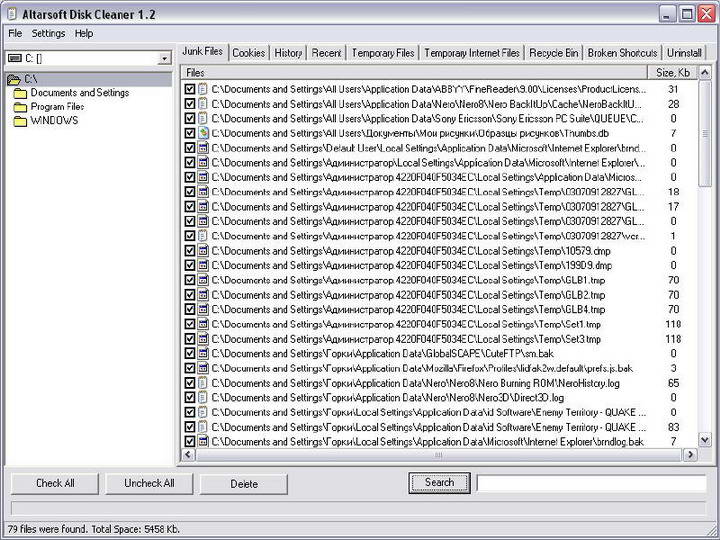Viewport: 720px width, 540px height.
Task: Uncheck the NeroHistory.log checkbox
Action: pos(190,383)
